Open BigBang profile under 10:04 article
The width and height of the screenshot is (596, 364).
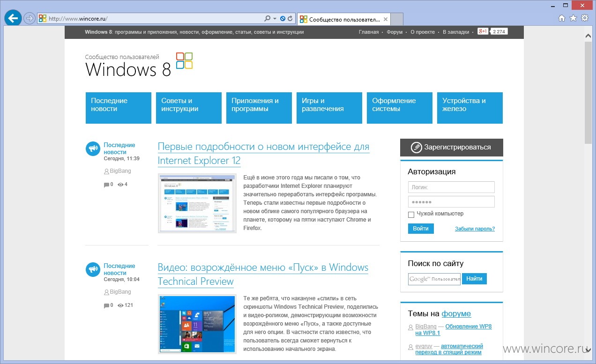[120, 292]
